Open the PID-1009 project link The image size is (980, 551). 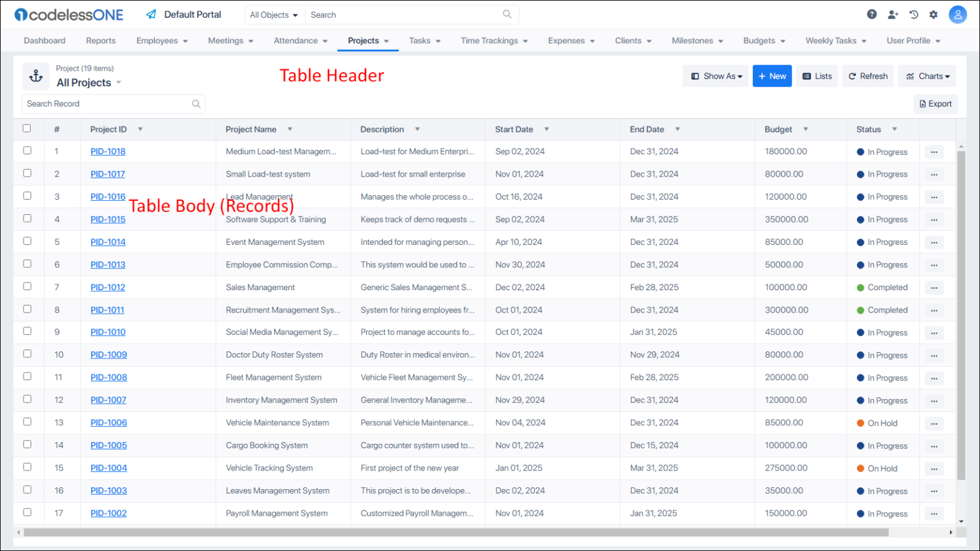click(108, 355)
